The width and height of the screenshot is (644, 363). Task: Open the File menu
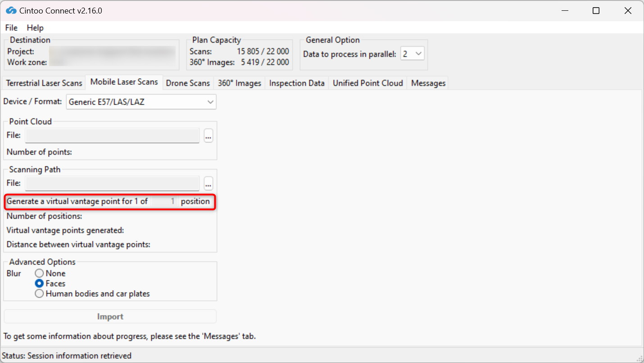[11, 28]
